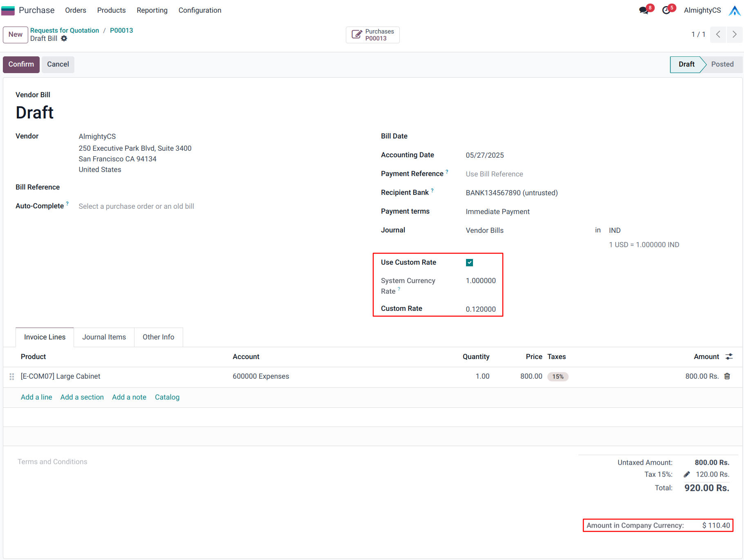Switch status to Posted

click(722, 64)
